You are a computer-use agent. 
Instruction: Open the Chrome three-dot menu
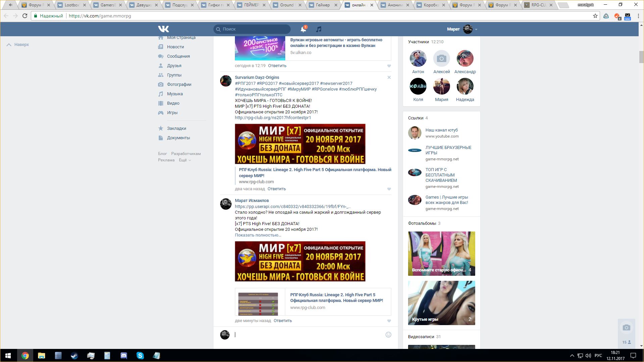tap(638, 16)
